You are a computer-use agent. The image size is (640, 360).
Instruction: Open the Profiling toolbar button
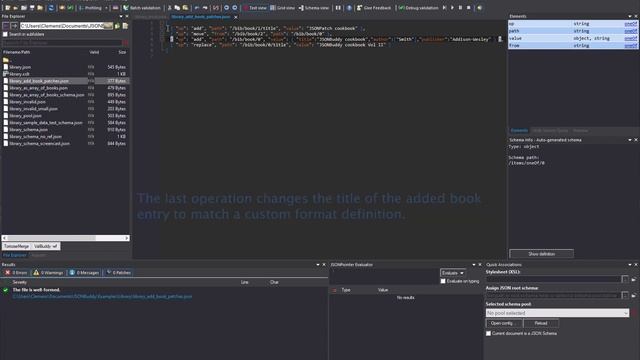90,8
